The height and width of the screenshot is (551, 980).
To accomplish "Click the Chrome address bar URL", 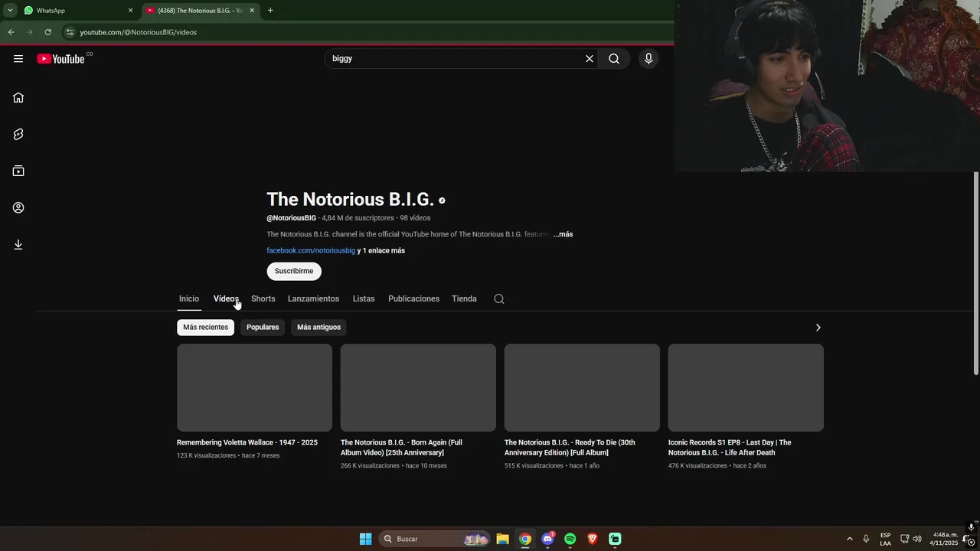I will point(139,32).
